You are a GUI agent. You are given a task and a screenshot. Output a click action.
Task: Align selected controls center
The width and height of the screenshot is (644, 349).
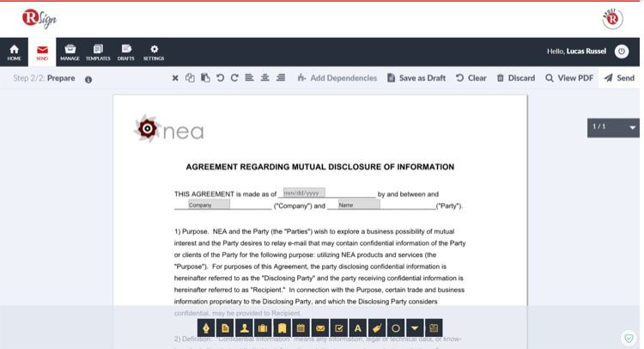pyautogui.click(x=265, y=77)
